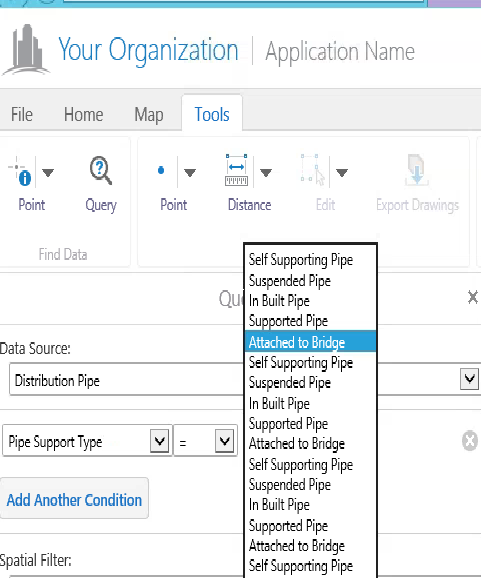Screen dimensions: 481x578
Task: Select the Point identify tool icon
Action: (21, 171)
